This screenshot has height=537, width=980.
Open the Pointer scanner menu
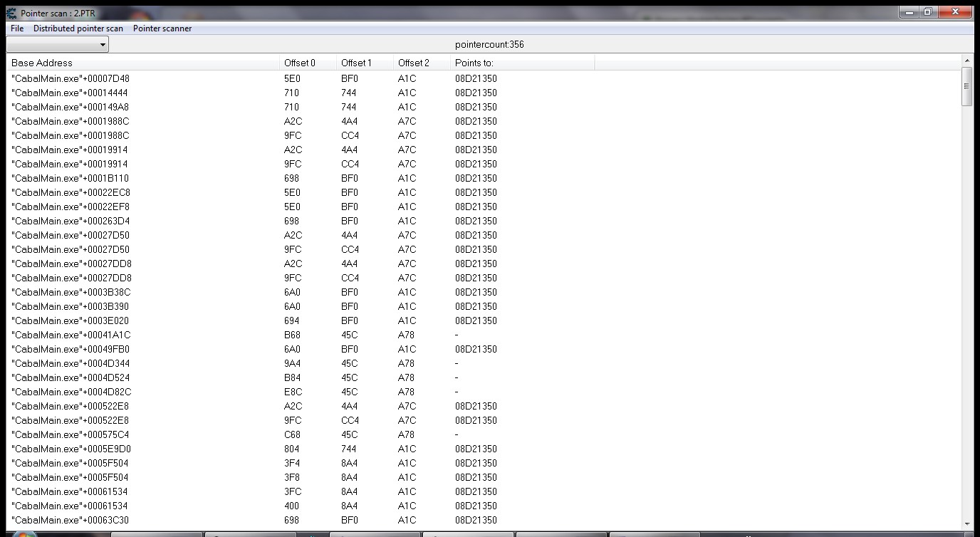pyautogui.click(x=162, y=28)
